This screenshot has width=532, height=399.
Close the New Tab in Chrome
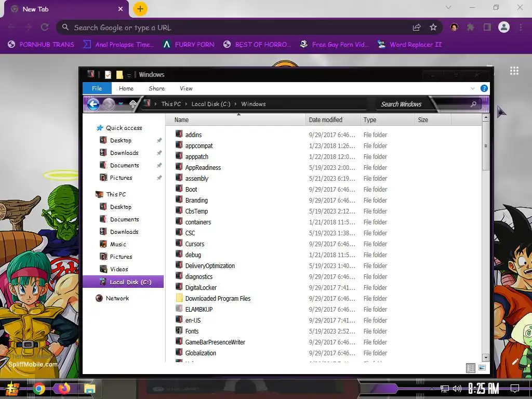[121, 9]
